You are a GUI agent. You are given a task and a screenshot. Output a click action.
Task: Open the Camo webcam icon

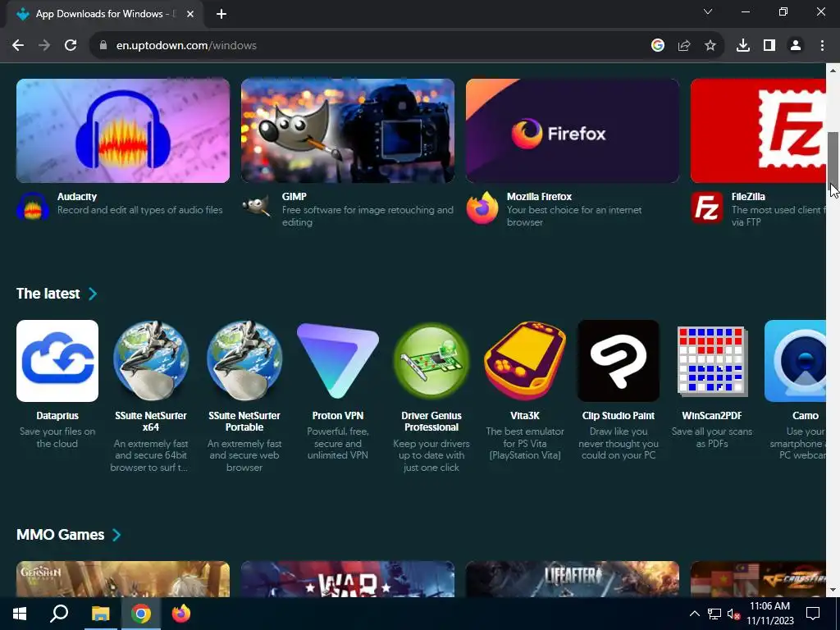pos(795,361)
